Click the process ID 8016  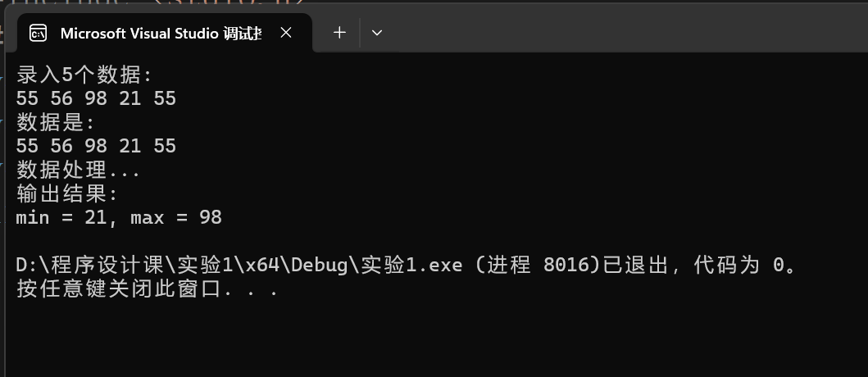[x=566, y=266]
